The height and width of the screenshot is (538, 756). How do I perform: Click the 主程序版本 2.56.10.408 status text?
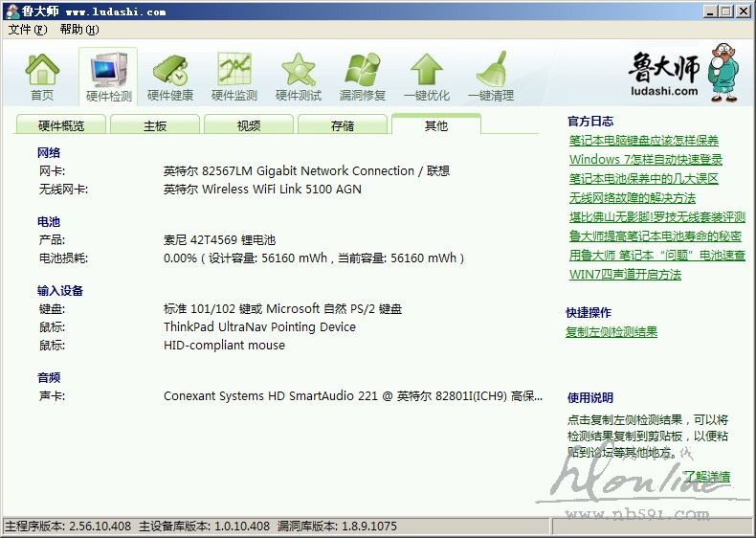click(68, 526)
